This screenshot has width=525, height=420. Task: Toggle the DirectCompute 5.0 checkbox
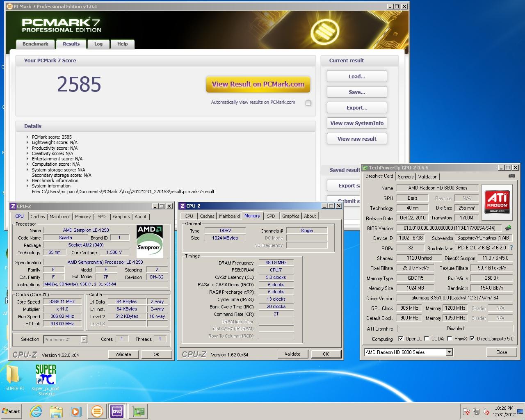click(x=472, y=338)
